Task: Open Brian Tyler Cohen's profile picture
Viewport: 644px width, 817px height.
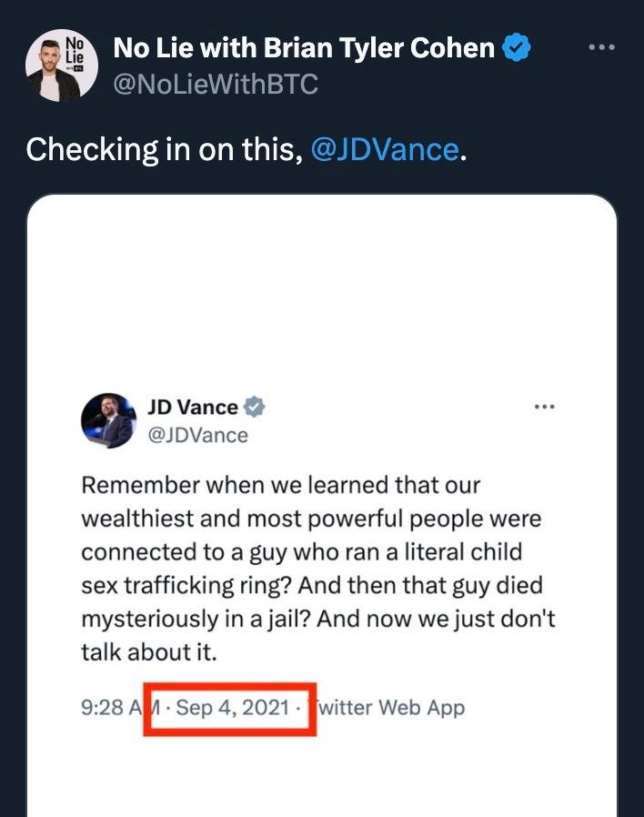Action: pos(62,66)
